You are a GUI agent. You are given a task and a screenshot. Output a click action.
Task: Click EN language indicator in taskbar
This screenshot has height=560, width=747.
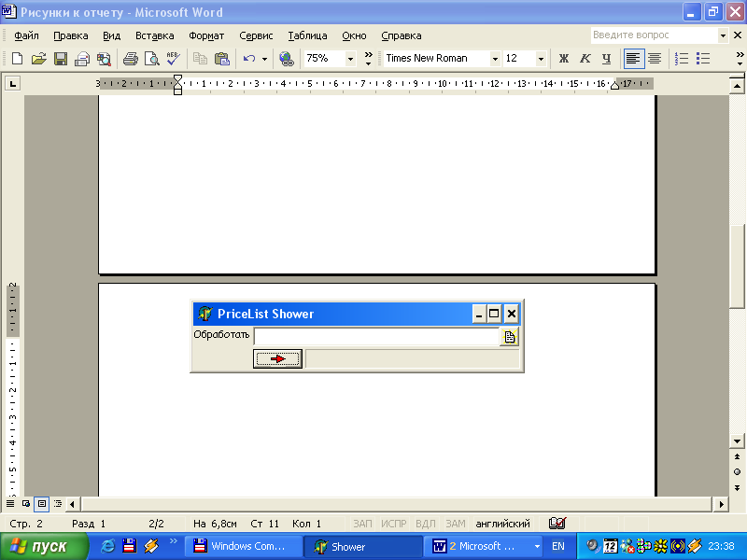coord(557,547)
